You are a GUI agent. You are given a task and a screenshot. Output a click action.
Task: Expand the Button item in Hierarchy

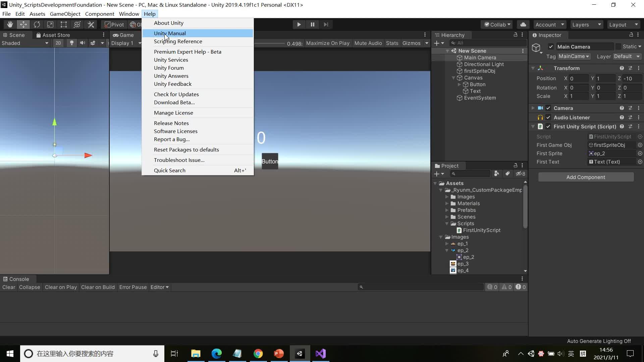pyautogui.click(x=459, y=84)
